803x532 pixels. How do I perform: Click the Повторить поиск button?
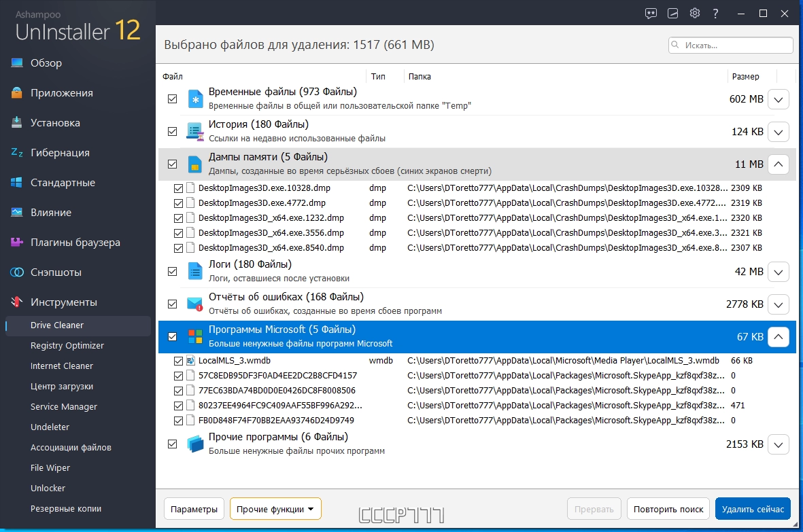pos(668,509)
